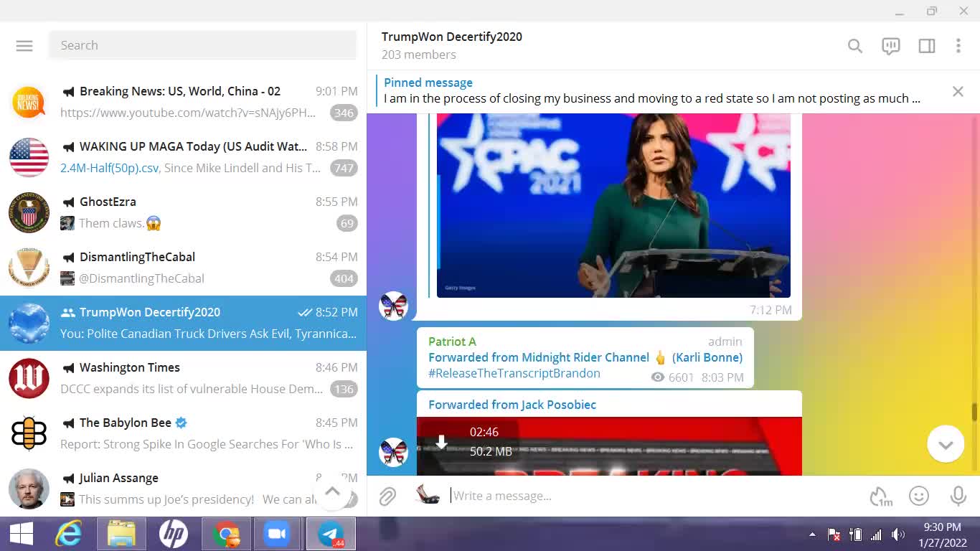Click the 2.4M-Half(50p).csv file preview text
980x551 pixels.
click(x=110, y=168)
